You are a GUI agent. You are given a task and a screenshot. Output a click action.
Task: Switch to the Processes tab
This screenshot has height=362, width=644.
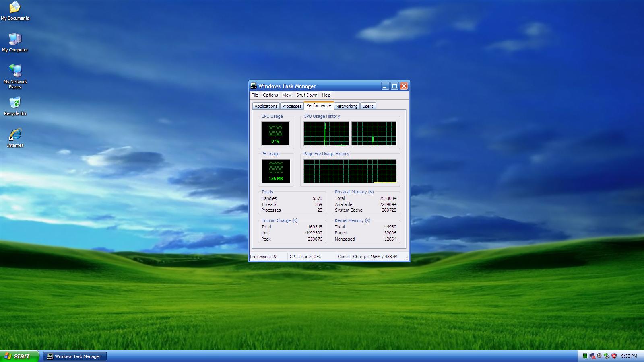pos(292,106)
